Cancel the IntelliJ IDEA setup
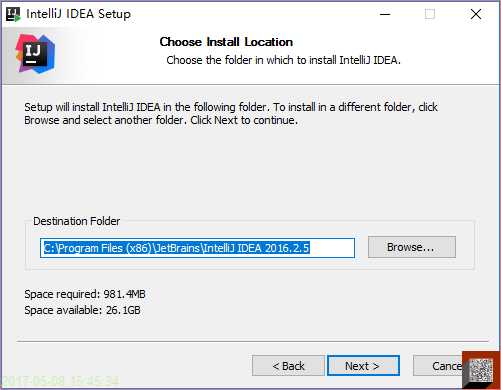The height and width of the screenshot is (390, 501). (x=438, y=366)
